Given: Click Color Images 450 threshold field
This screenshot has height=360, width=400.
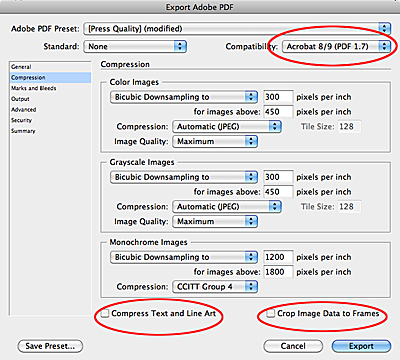Looking at the screenshot, I should (278, 112).
